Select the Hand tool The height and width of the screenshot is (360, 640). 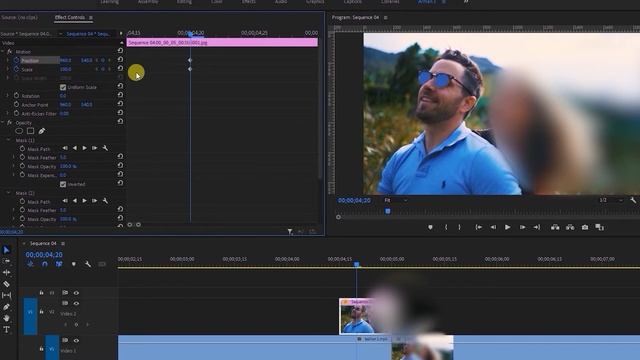(x=7, y=318)
